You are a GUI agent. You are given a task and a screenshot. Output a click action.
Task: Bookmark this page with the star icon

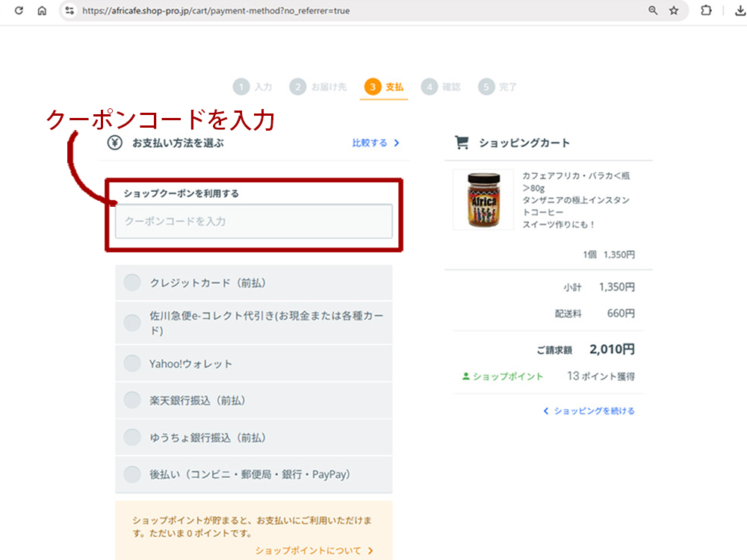pos(674,11)
